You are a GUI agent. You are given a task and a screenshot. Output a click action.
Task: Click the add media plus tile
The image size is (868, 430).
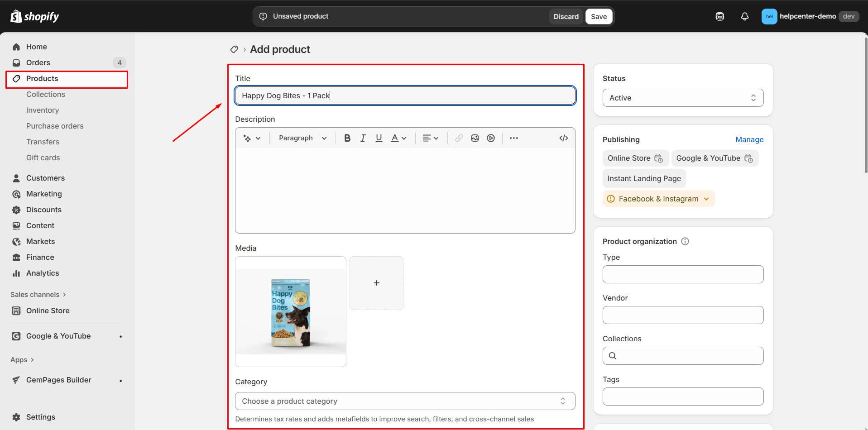click(x=376, y=283)
